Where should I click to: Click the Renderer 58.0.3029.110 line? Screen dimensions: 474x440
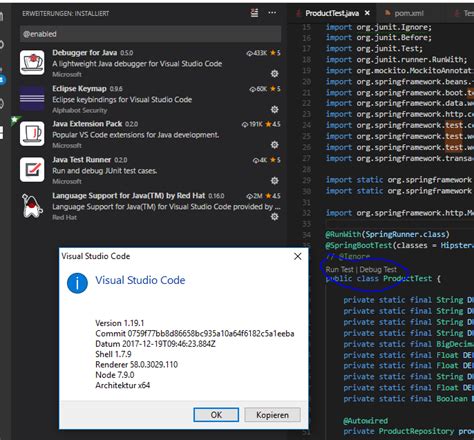click(136, 364)
